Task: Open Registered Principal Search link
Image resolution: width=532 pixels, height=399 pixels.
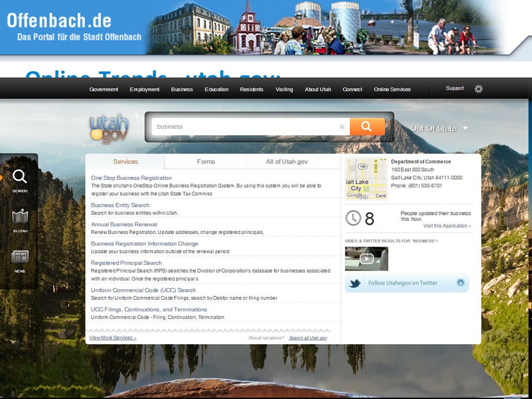Action: 126,263
